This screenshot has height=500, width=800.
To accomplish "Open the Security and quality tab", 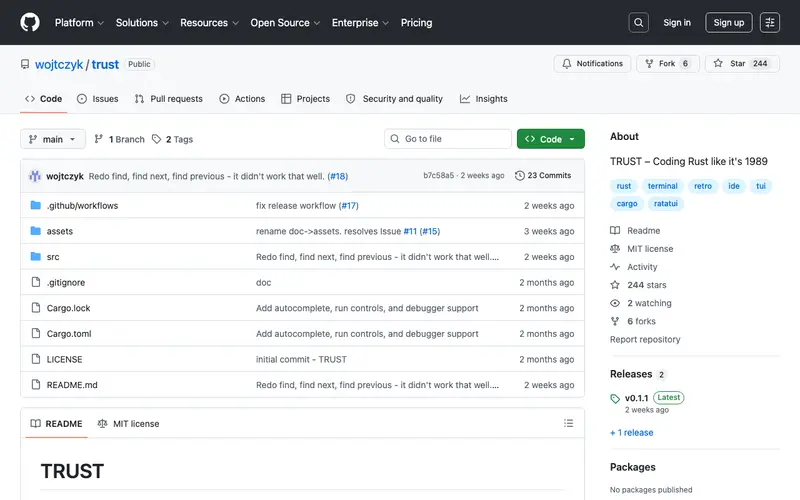I will coord(394,98).
